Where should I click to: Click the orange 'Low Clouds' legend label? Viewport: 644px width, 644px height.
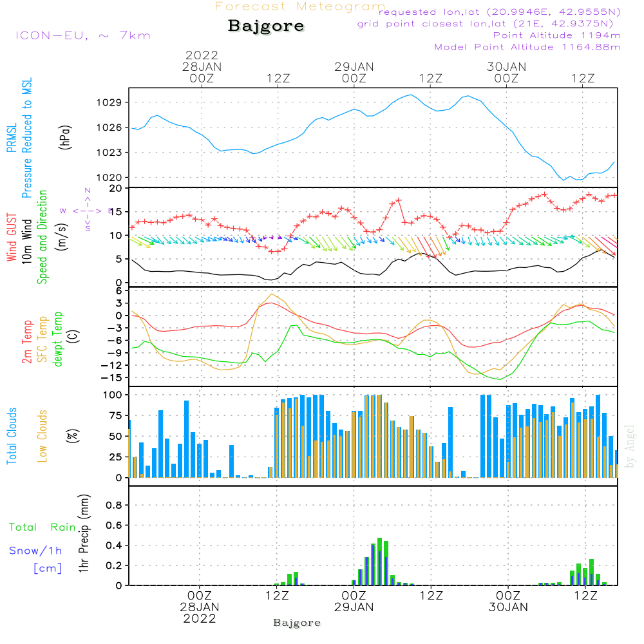tap(43, 436)
